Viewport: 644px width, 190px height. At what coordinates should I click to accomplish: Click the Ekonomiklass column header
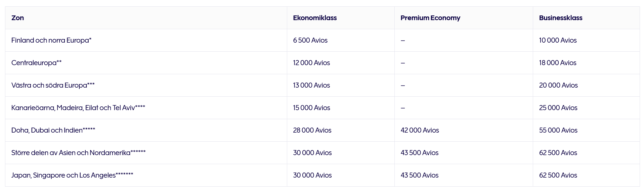315,18
